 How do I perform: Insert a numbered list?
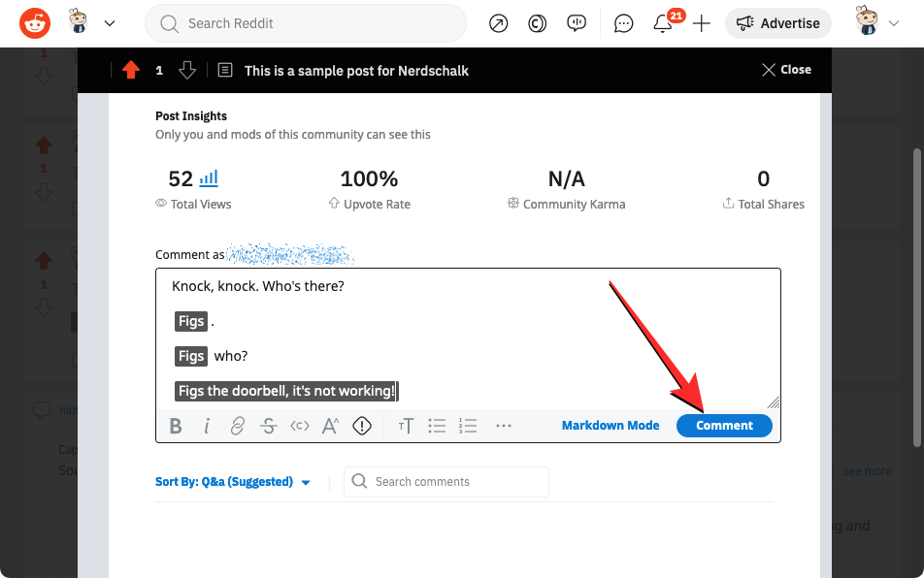point(468,426)
